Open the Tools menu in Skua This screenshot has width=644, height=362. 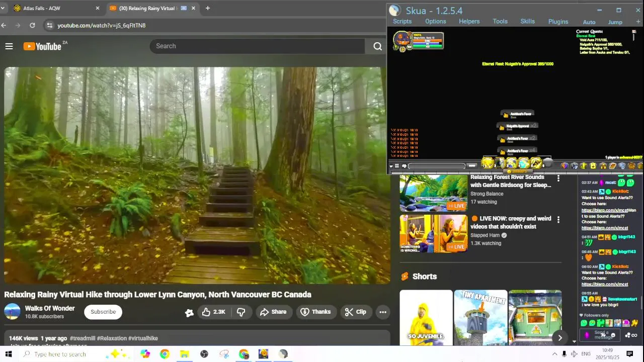(x=500, y=22)
